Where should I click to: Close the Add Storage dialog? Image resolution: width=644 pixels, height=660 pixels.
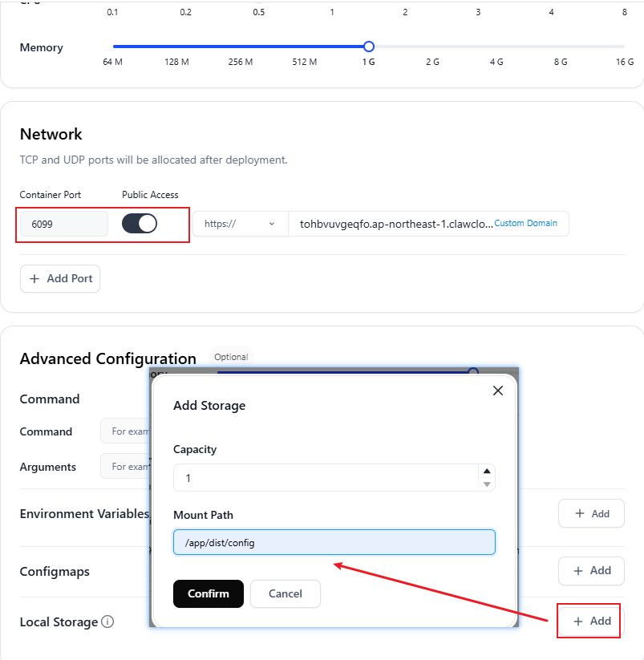click(x=497, y=391)
